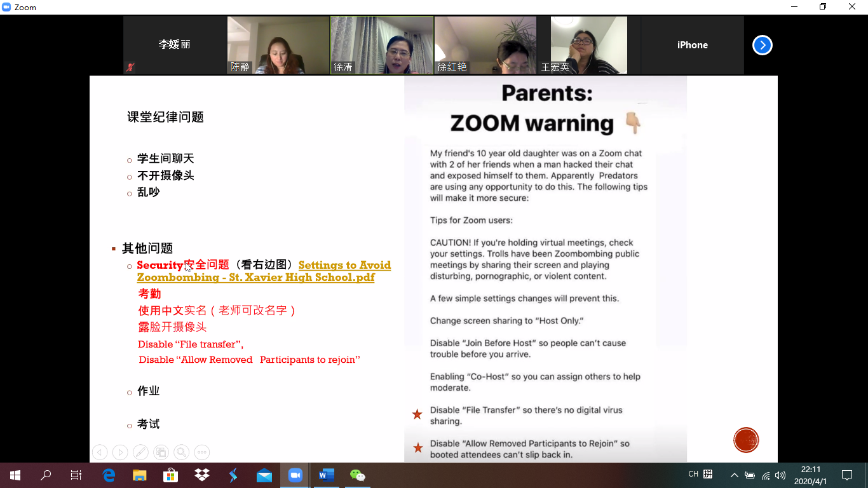
Task: Show next participants in video strip
Action: 762,45
